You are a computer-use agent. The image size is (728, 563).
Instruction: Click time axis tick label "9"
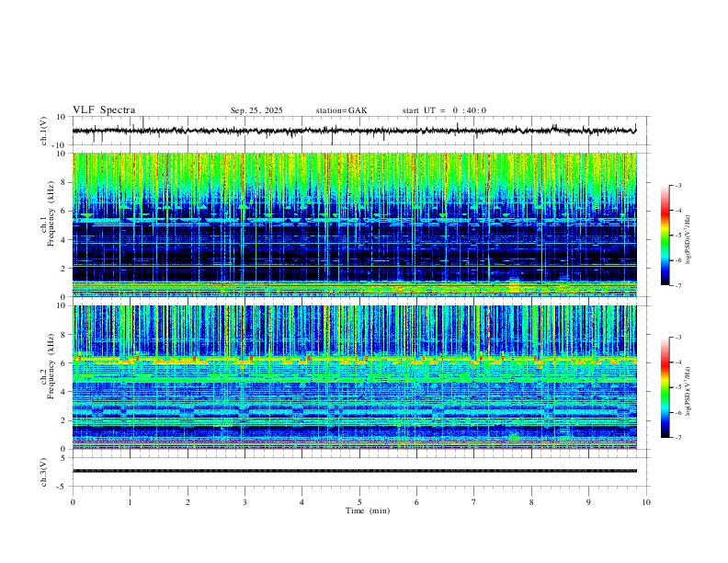coord(588,502)
